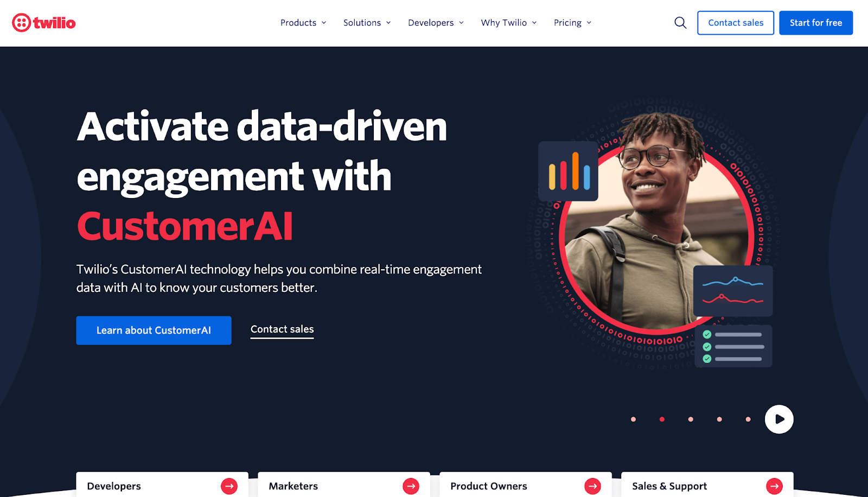Viewport: 868px width, 497px height.
Task: Select the third carousel dot
Action: 691,419
